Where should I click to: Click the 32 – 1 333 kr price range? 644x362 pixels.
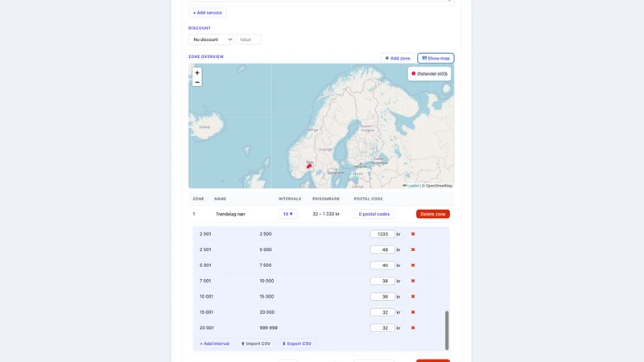(326, 214)
